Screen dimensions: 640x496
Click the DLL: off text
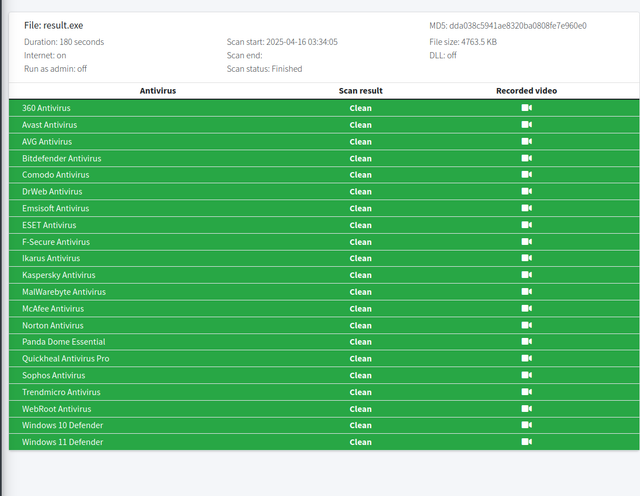point(443,55)
